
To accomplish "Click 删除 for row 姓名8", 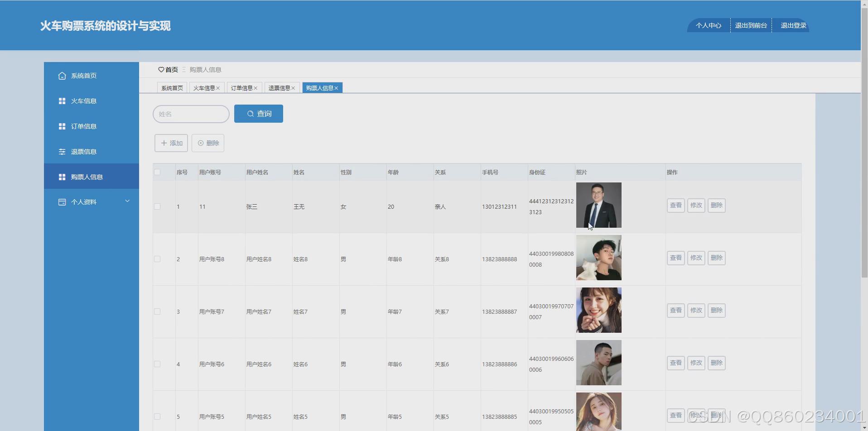I will tap(717, 258).
